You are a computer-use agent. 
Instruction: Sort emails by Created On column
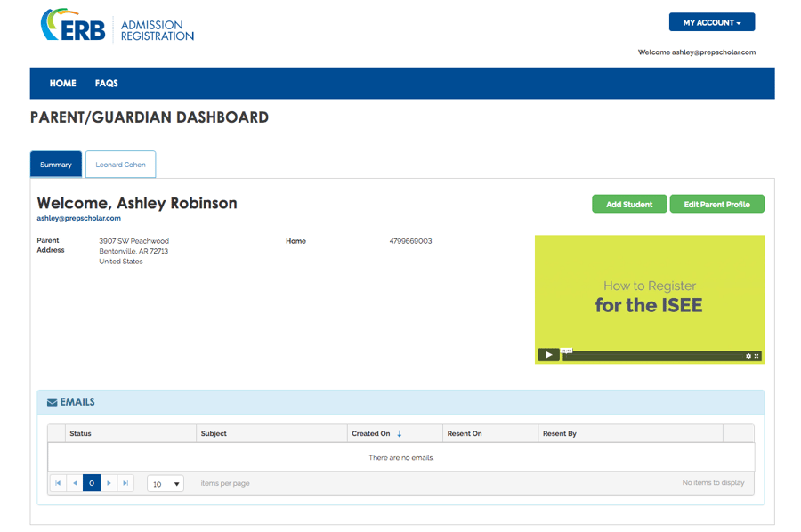(x=371, y=433)
